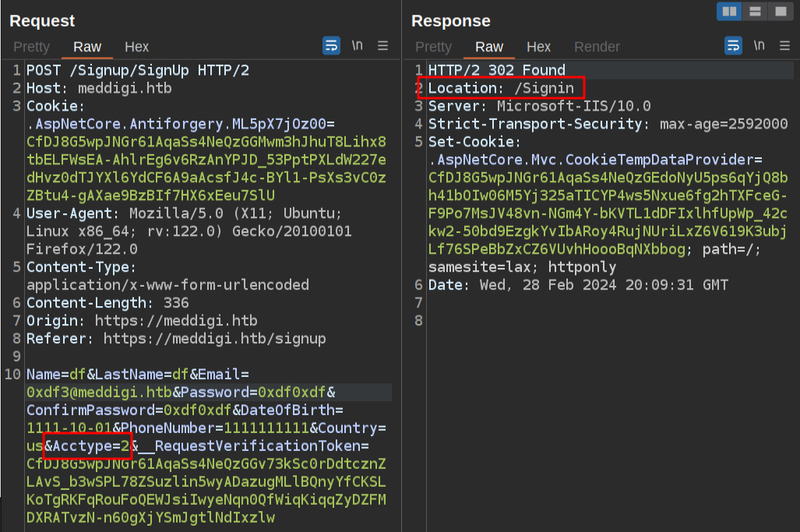The image size is (800, 532).
Task: Toggle word wrap icon in Request panel
Action: coord(331,46)
